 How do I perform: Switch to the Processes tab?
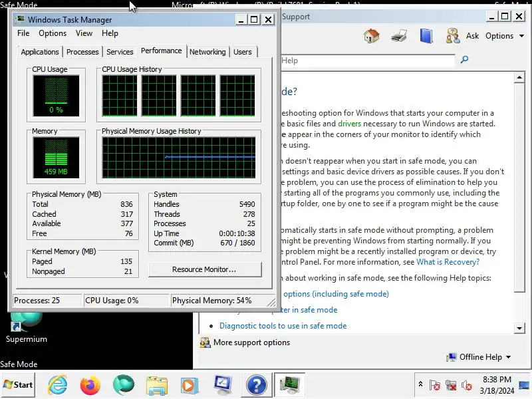point(82,52)
